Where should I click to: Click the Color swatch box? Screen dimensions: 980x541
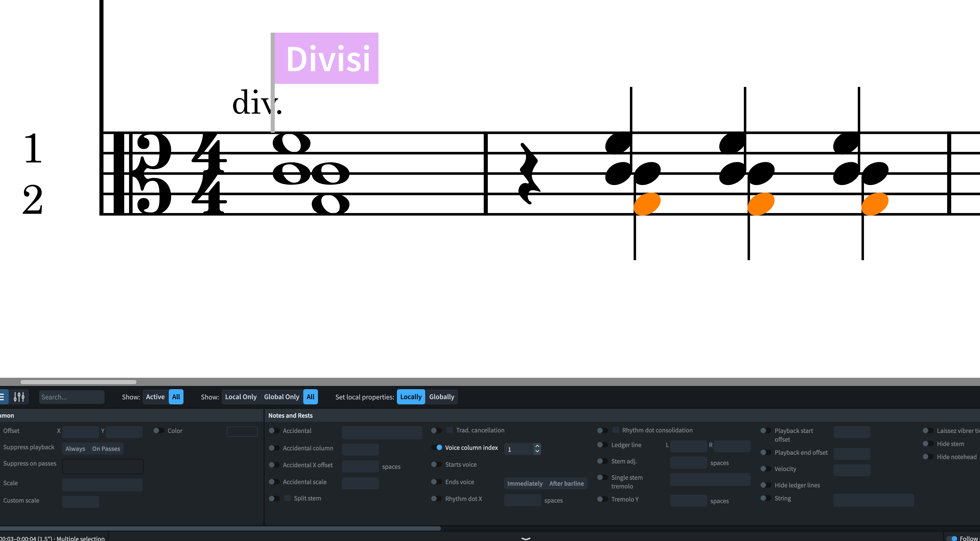(x=242, y=432)
